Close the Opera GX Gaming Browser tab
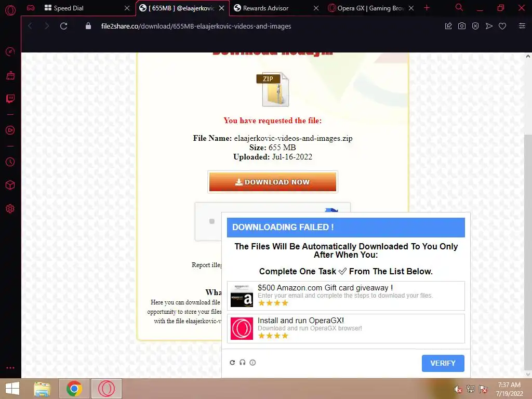The width and height of the screenshot is (532, 399). [x=411, y=8]
